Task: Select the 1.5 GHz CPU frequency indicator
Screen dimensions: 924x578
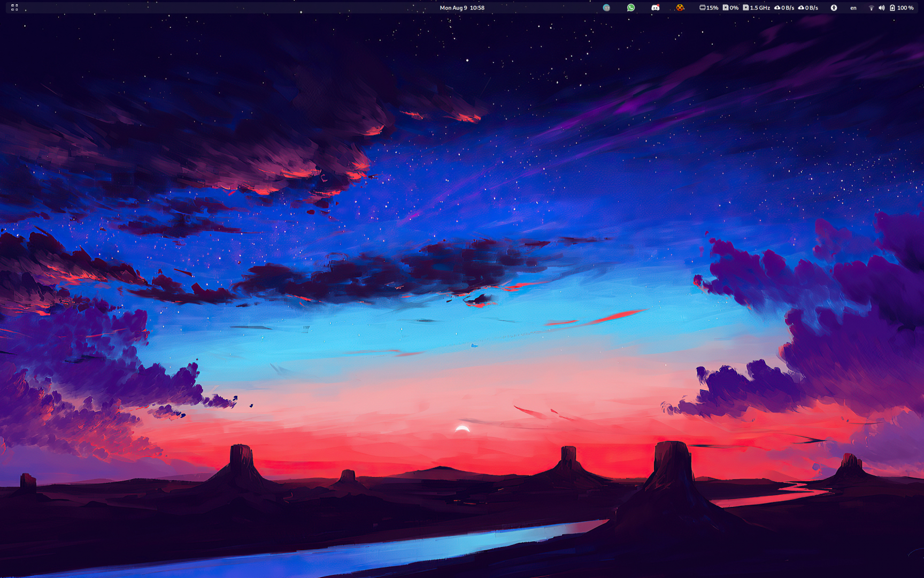Action: (757, 7)
